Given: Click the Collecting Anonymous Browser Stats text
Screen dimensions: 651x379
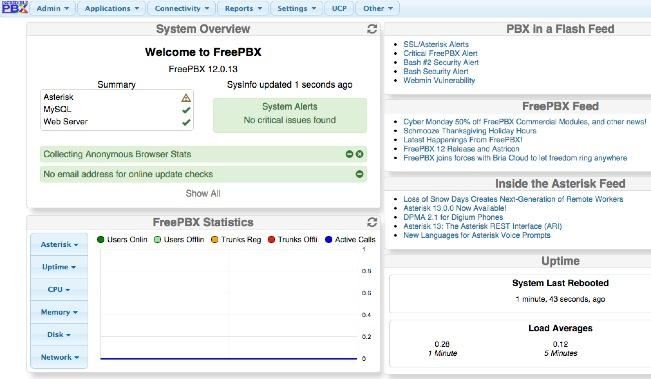Looking at the screenshot, I should coord(117,154).
